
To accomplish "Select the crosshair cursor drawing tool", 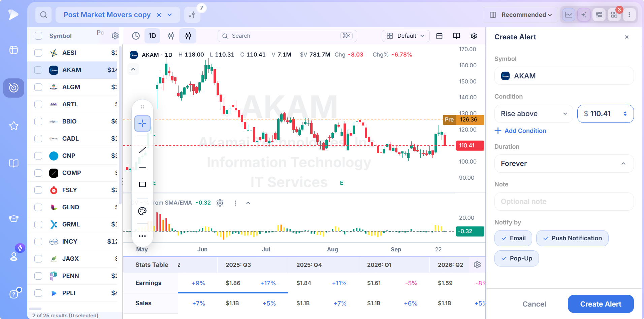I will 142,123.
